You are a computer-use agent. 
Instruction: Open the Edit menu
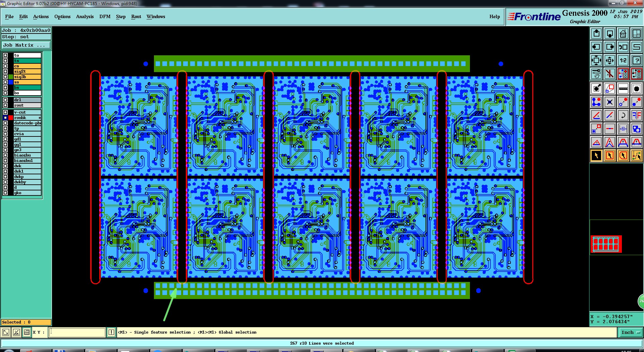[23, 16]
